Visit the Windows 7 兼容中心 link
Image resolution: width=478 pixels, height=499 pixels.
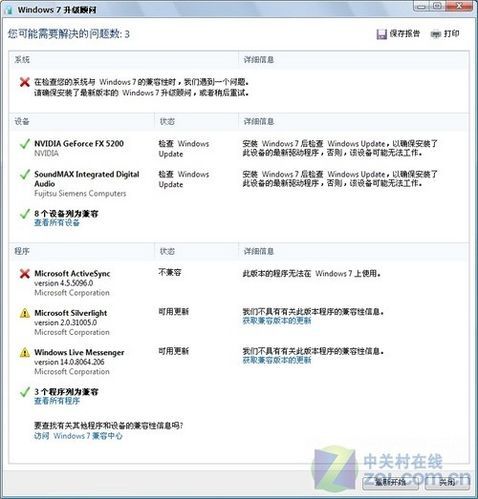[78, 436]
